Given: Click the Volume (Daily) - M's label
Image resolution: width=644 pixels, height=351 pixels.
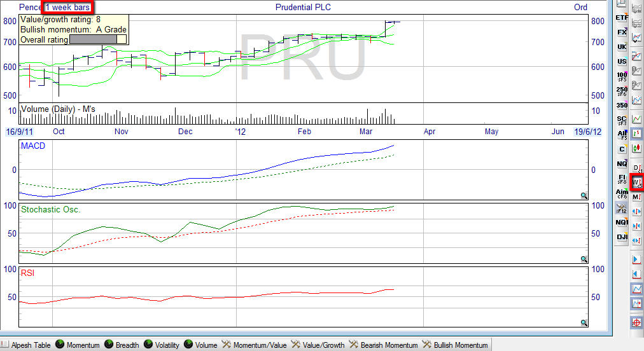Looking at the screenshot, I should coord(58,109).
